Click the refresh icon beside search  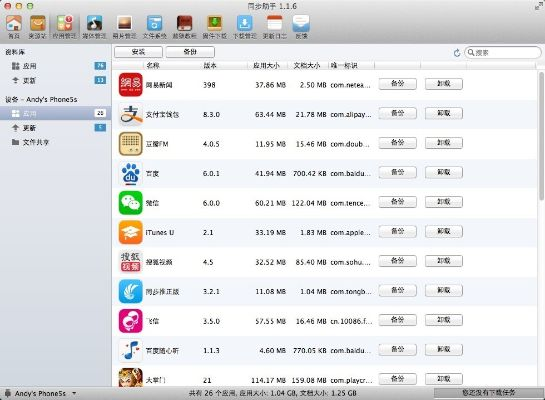[457, 53]
